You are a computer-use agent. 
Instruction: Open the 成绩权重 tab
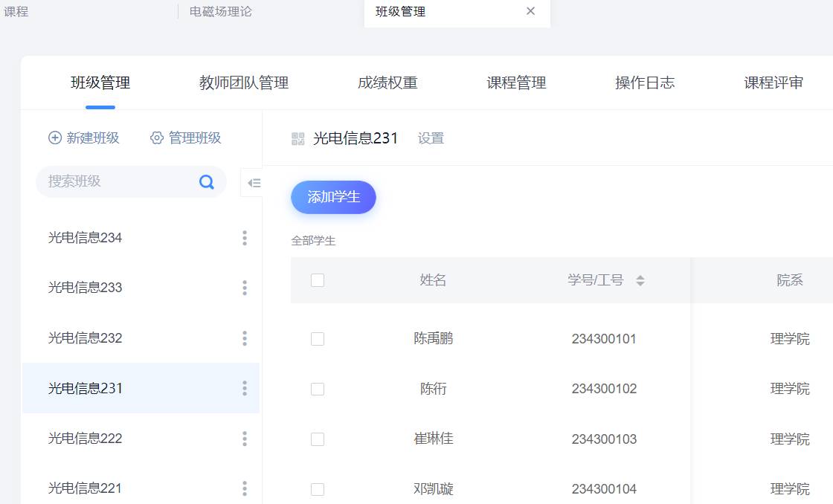[x=387, y=83]
